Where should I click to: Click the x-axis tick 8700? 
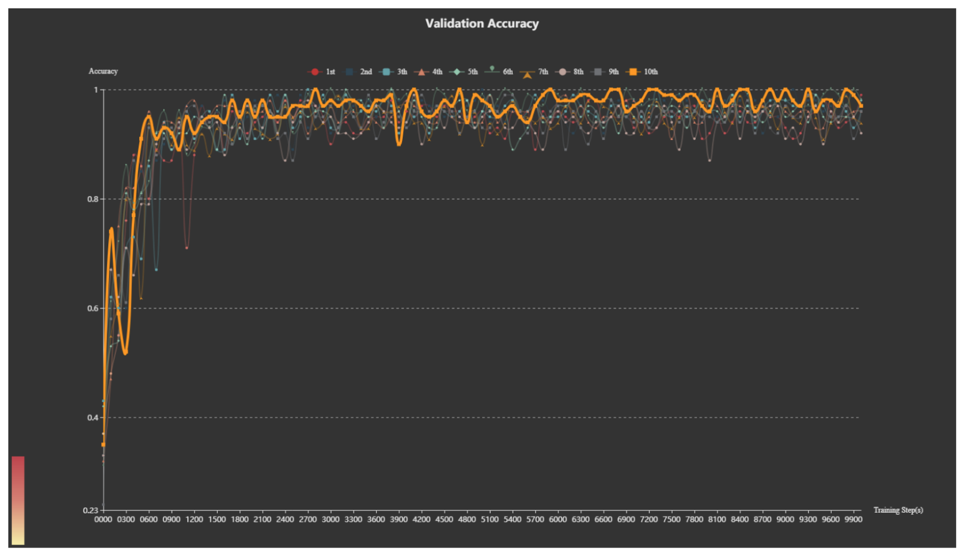762,520
